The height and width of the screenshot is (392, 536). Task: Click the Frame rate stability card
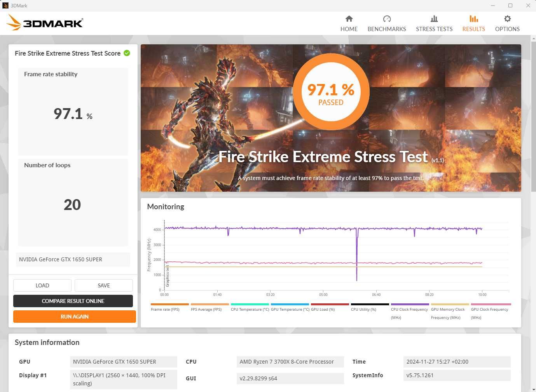point(73,112)
